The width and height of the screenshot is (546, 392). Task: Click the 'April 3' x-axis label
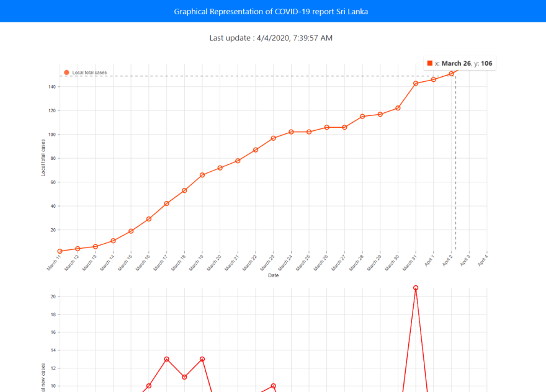(465, 261)
